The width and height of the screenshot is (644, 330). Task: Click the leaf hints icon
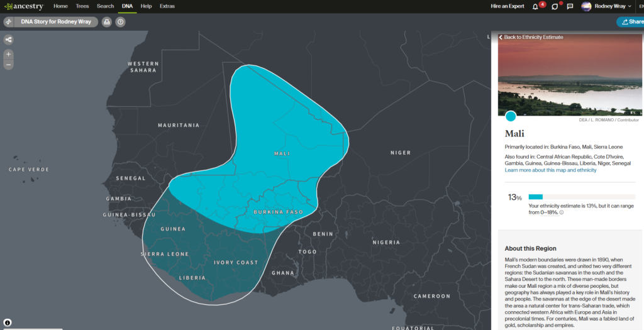click(554, 6)
